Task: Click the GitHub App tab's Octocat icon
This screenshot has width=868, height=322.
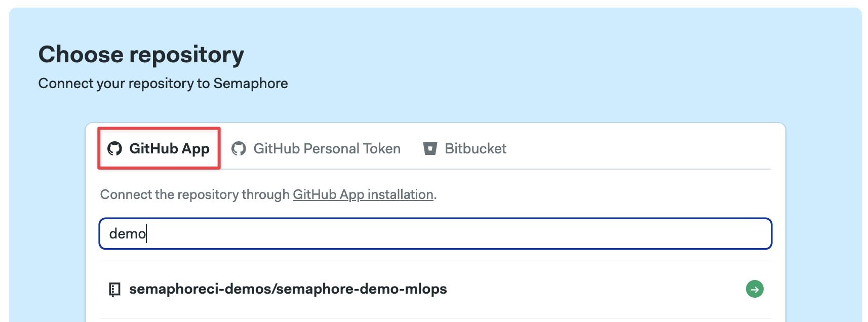Action: 114,148
